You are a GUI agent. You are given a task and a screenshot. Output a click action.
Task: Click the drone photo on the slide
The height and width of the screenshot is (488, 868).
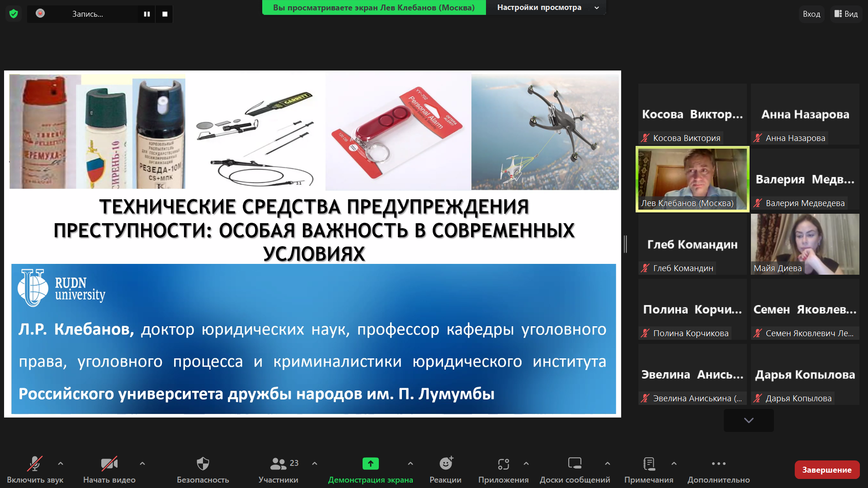(545, 132)
